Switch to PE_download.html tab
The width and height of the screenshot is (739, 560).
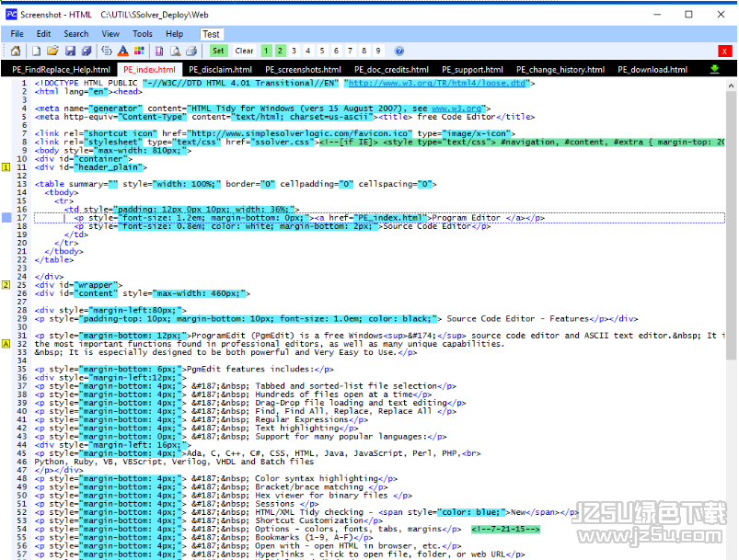pos(652,70)
